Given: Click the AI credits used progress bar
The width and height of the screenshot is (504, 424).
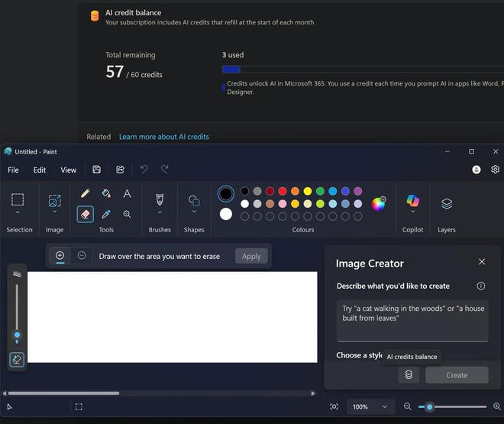Looking at the screenshot, I should [x=363, y=70].
